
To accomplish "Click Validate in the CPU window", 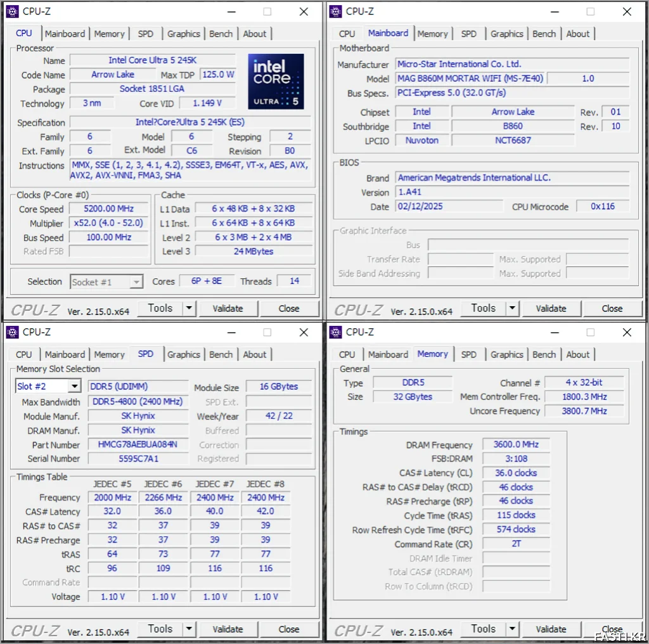I will click(228, 308).
